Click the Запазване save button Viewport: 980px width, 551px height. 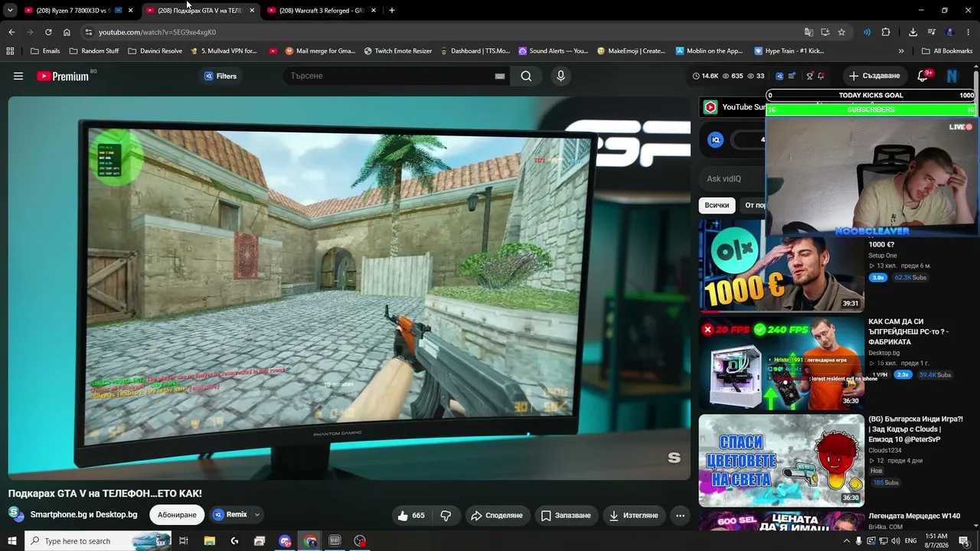566,515
